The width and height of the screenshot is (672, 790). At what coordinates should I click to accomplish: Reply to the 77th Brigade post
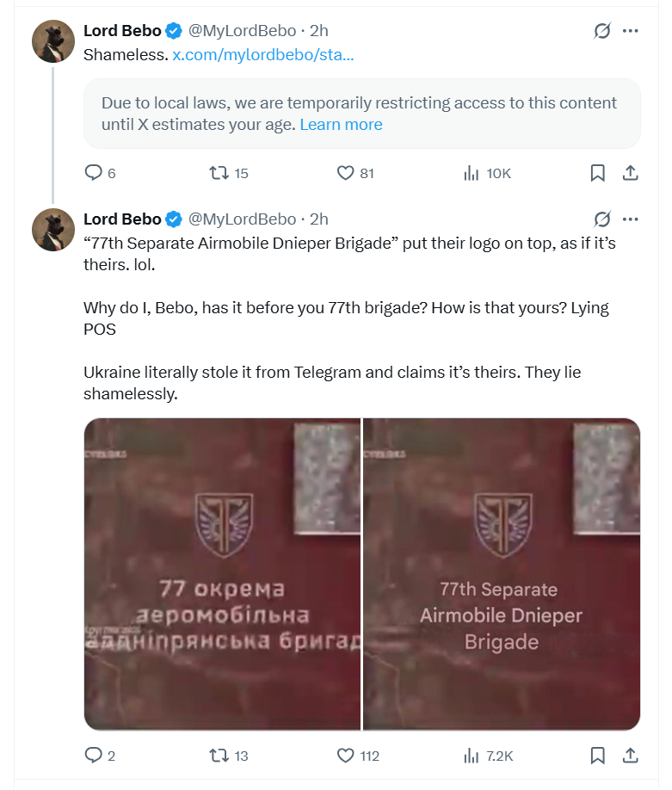(94, 756)
